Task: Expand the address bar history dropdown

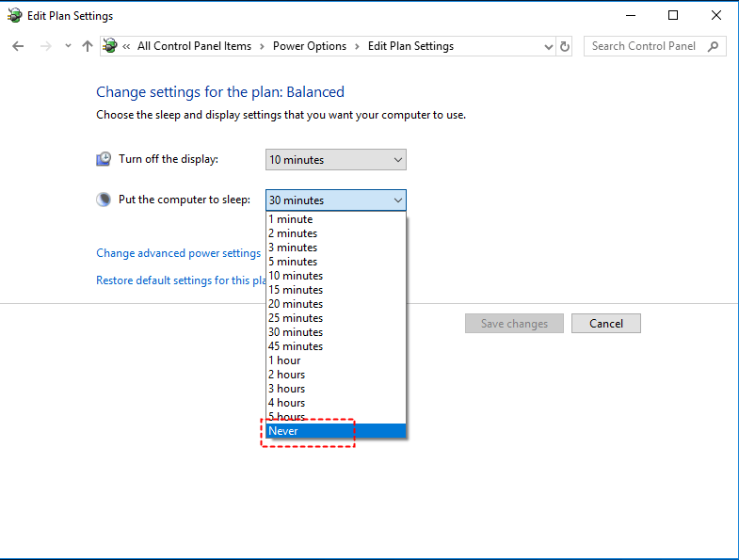Action: pos(549,46)
